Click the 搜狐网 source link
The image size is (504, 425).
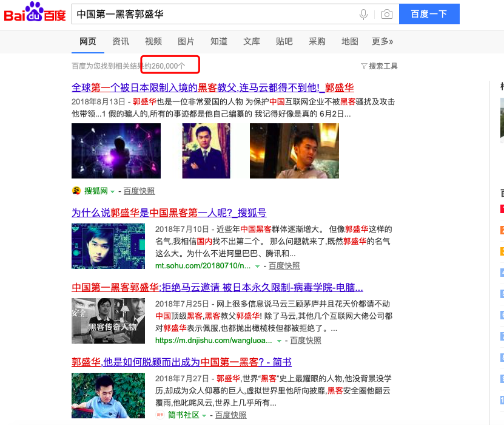coord(96,191)
